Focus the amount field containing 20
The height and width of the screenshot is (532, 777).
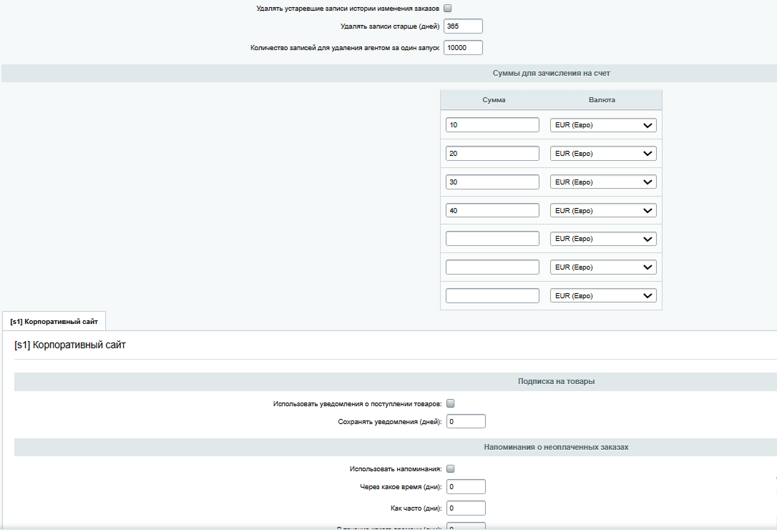492,154
